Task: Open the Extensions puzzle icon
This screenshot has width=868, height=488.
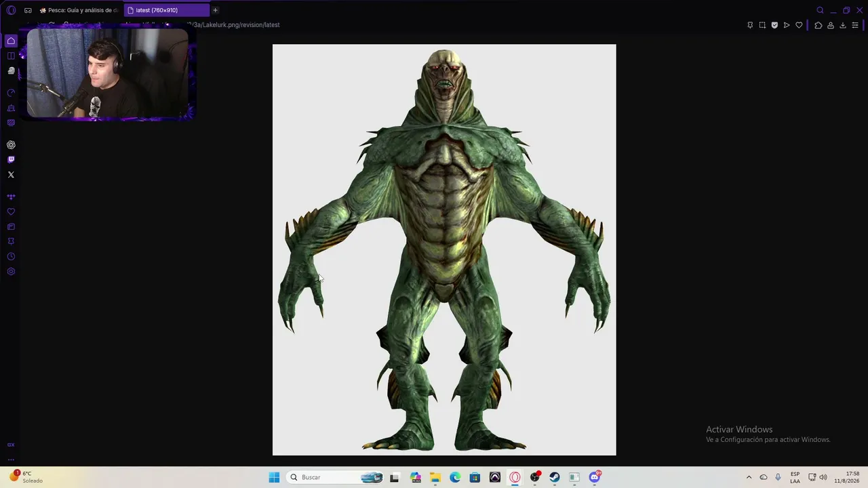Action: click(818, 25)
